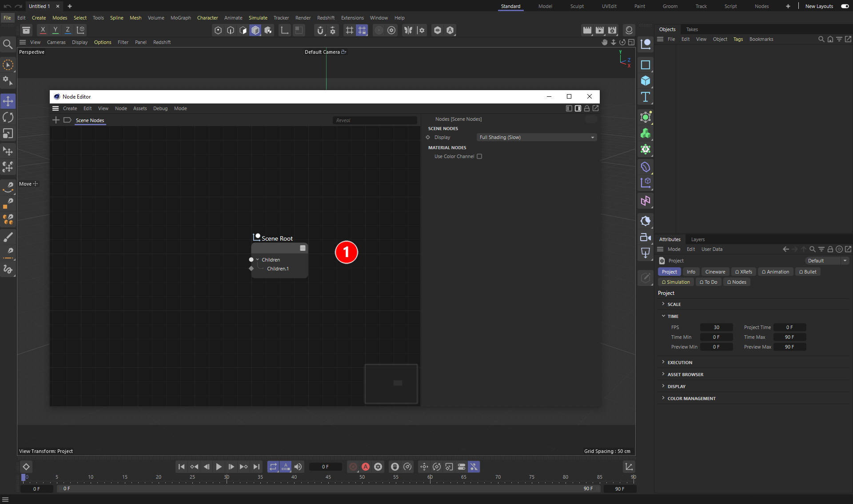Click the Autokeying button
This screenshot has height=504, width=853.
pos(366,467)
